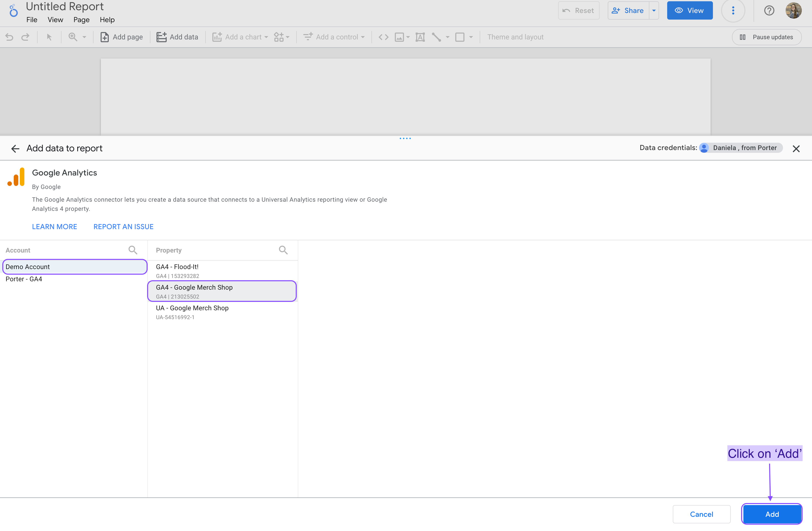Click the LEARN MORE link

point(54,226)
